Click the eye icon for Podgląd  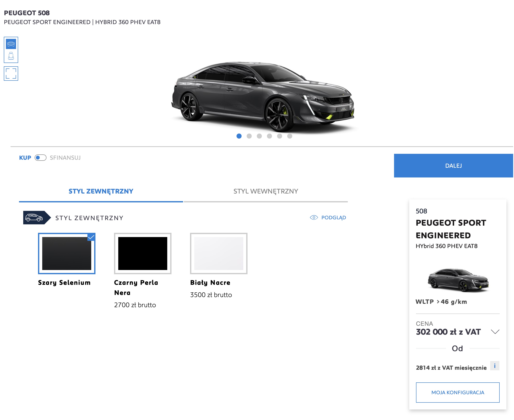coord(314,218)
